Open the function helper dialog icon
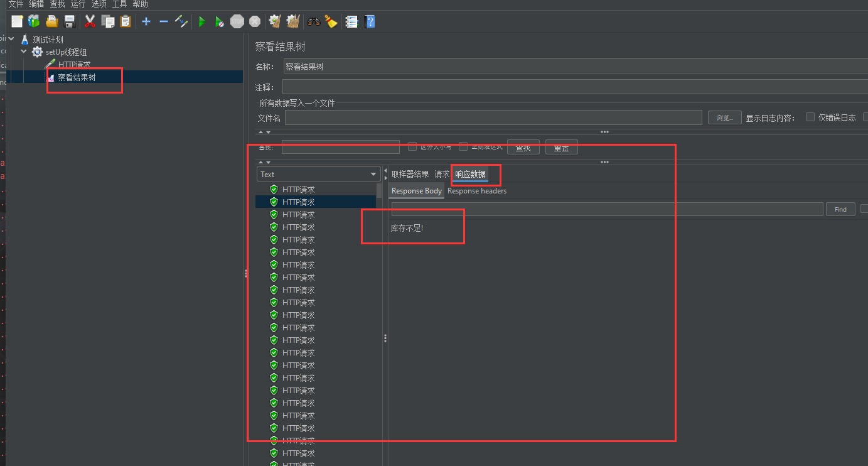This screenshot has height=466, width=868. [352, 22]
